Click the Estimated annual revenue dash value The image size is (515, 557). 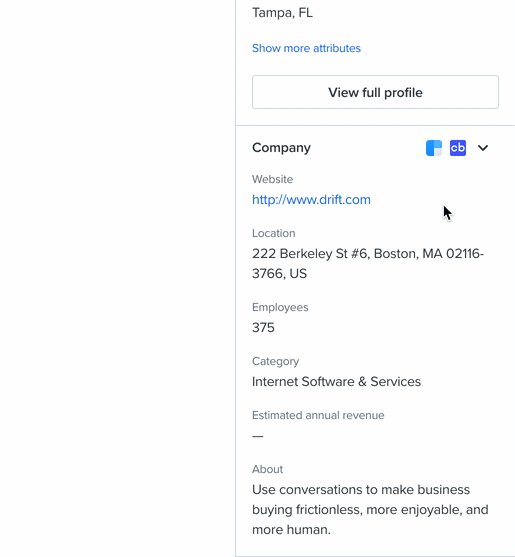[258, 436]
